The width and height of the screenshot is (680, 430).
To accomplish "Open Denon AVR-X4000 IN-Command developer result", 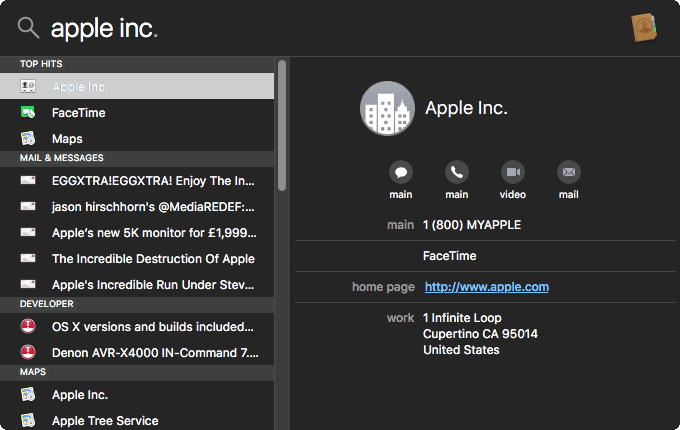I will 152,352.
